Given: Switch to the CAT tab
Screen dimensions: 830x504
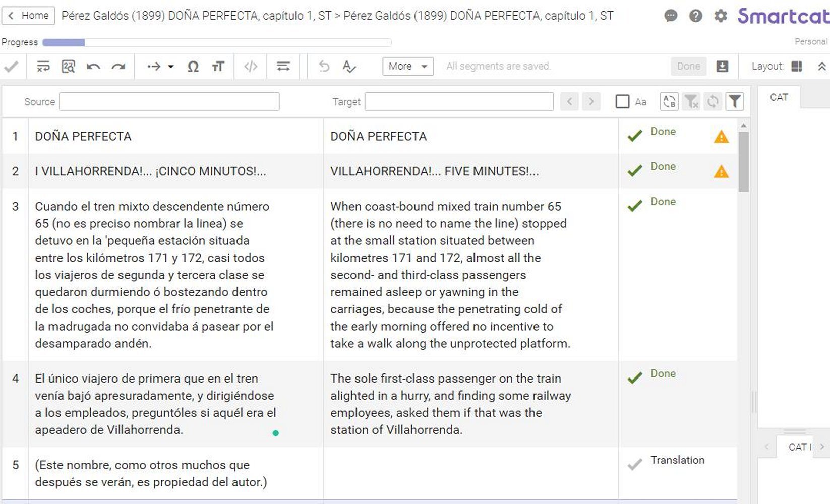Looking at the screenshot, I should [x=779, y=97].
